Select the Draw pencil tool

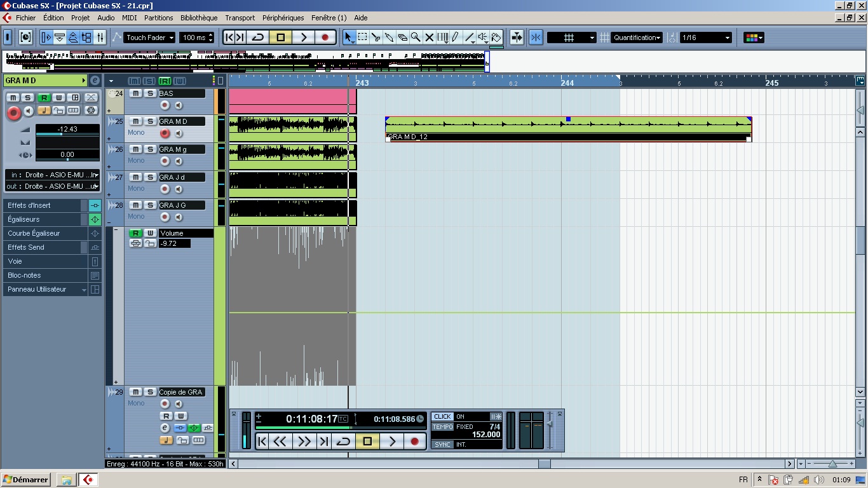click(x=456, y=37)
